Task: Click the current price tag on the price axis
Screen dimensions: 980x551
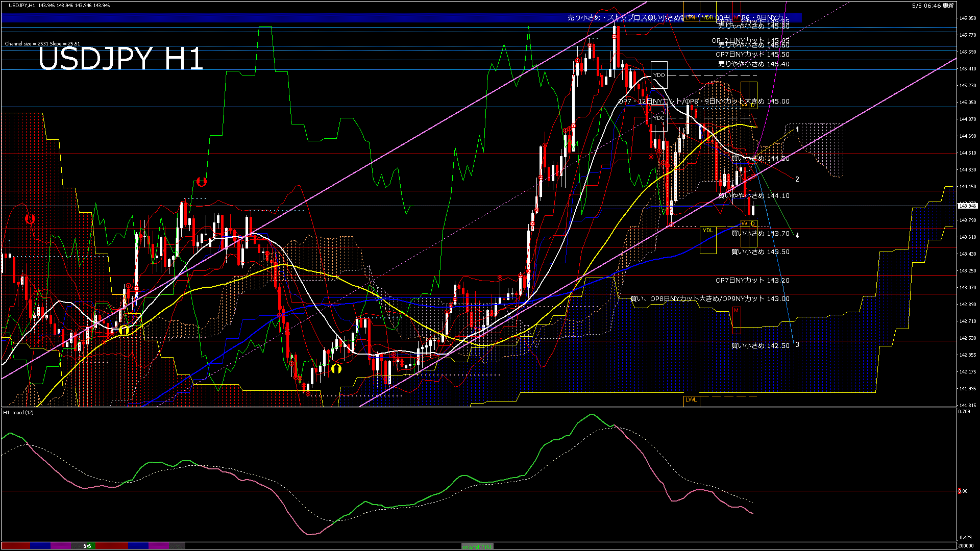Action: click(x=968, y=206)
